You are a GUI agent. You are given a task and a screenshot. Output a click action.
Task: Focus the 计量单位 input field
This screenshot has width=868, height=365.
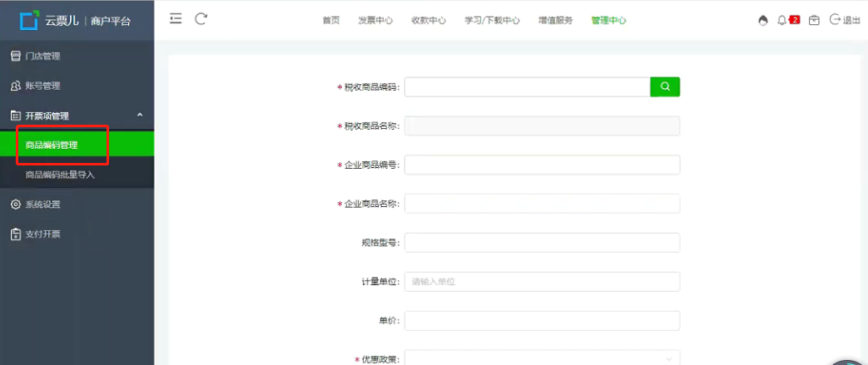[542, 282]
